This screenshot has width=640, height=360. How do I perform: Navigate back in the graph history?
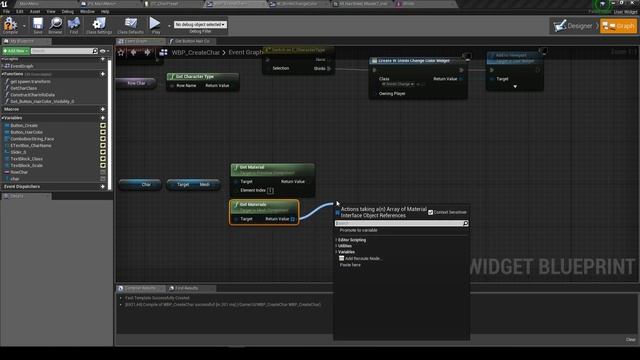(x=133, y=52)
